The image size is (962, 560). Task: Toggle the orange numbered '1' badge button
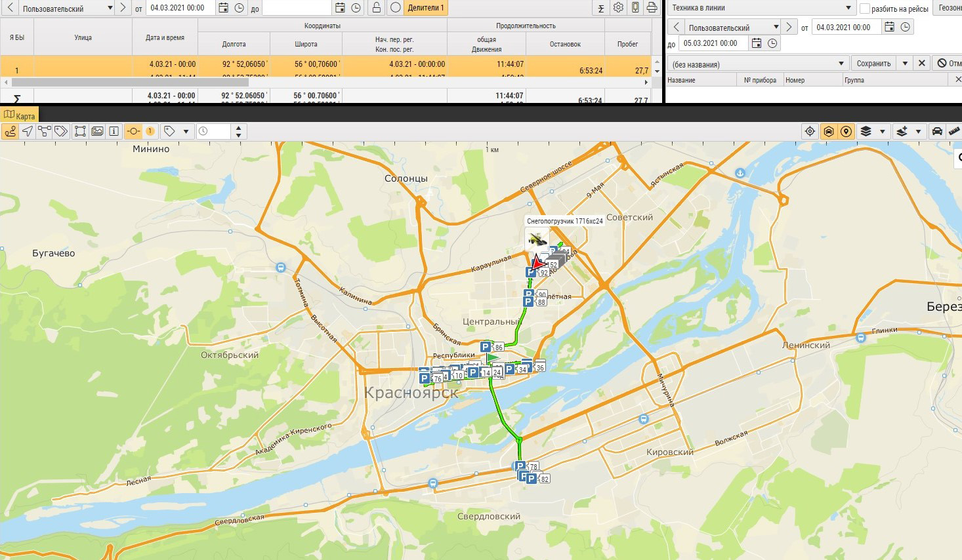tap(150, 131)
